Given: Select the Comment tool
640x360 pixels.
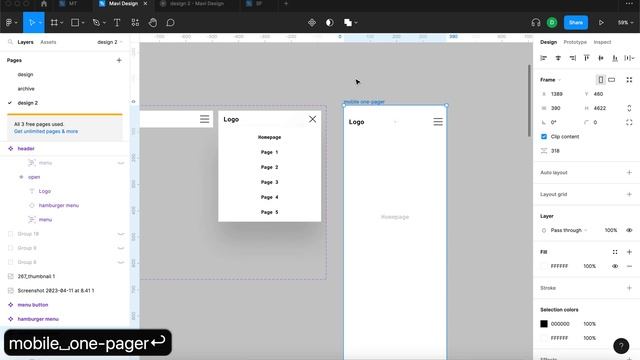Looking at the screenshot, I should pos(171,23).
